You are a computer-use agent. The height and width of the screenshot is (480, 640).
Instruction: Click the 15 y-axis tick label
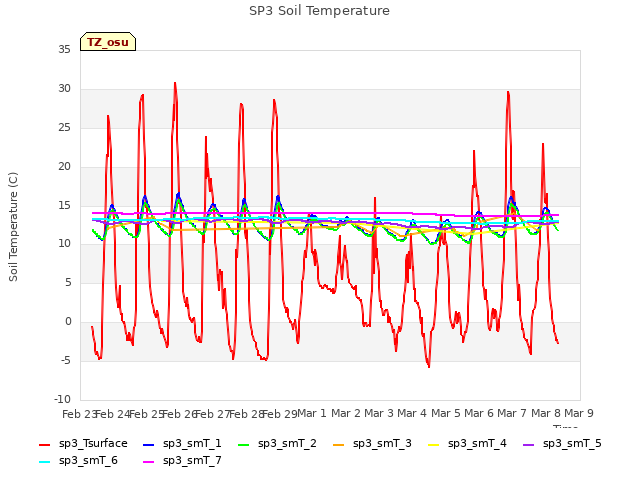[x=64, y=205]
